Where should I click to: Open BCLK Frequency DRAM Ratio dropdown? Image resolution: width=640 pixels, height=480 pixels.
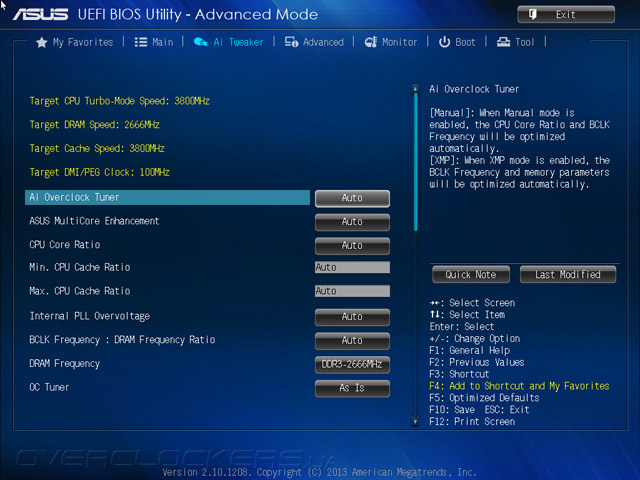pyautogui.click(x=352, y=341)
